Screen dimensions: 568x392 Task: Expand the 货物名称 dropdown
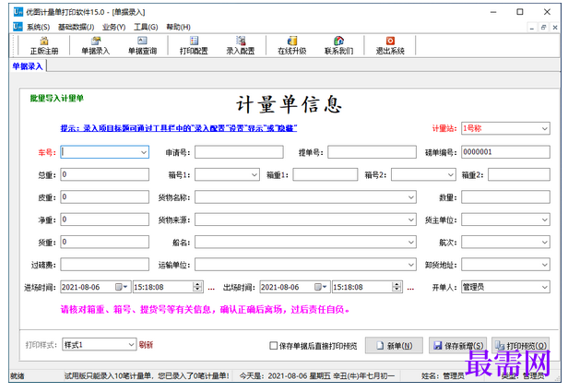click(411, 197)
